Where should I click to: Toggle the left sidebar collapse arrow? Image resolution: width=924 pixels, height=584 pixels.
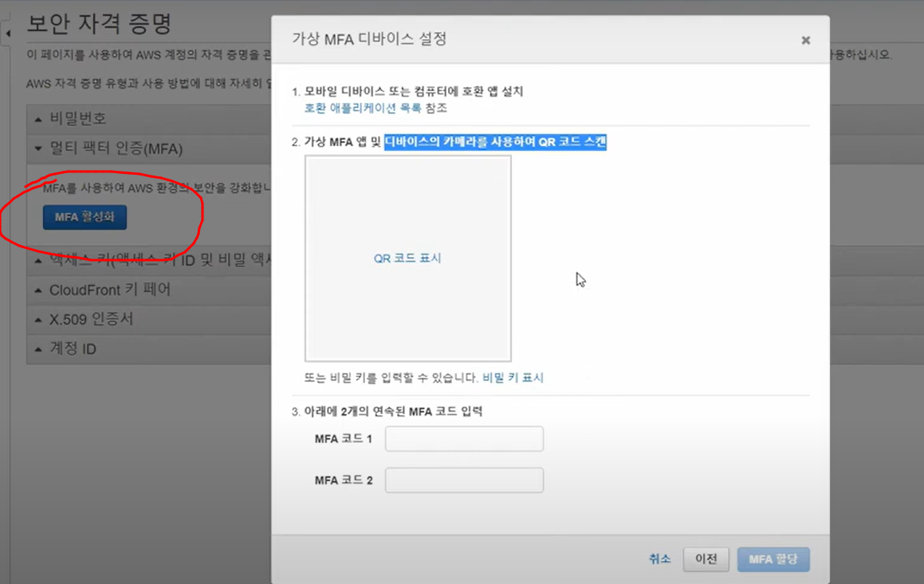(x=8, y=34)
